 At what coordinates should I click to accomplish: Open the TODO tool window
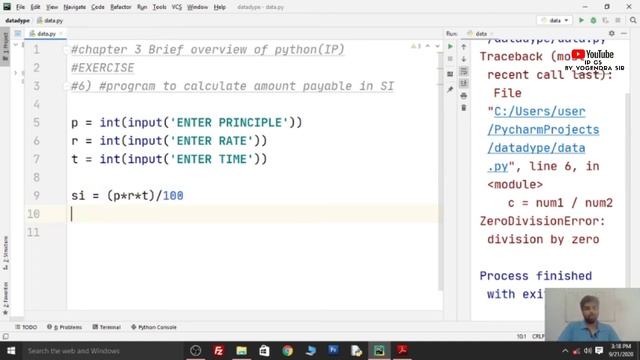(26, 327)
